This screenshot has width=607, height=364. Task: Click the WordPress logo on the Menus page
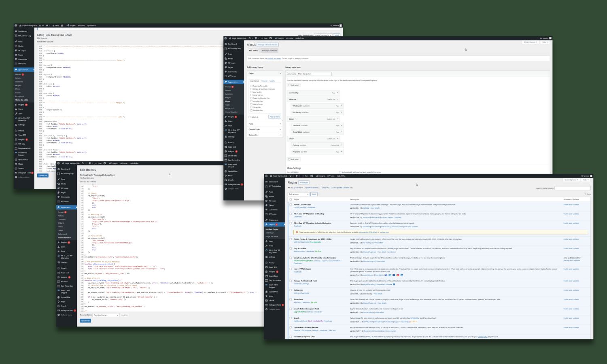pyautogui.click(x=226, y=38)
